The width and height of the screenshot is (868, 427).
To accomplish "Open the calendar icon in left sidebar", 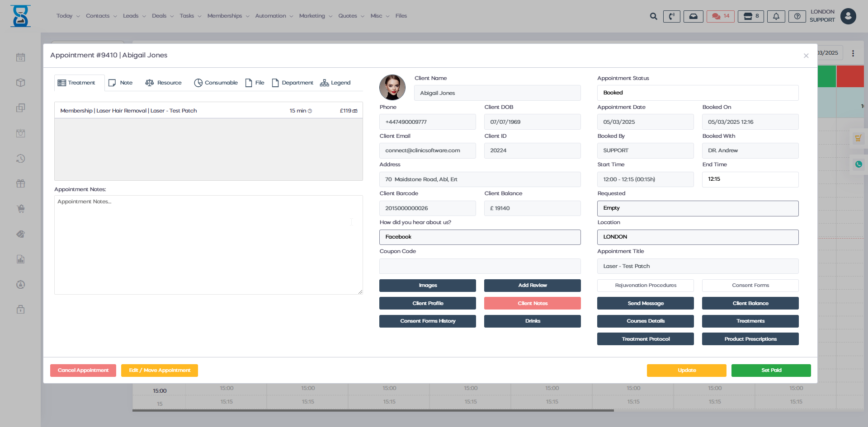I will (20, 57).
